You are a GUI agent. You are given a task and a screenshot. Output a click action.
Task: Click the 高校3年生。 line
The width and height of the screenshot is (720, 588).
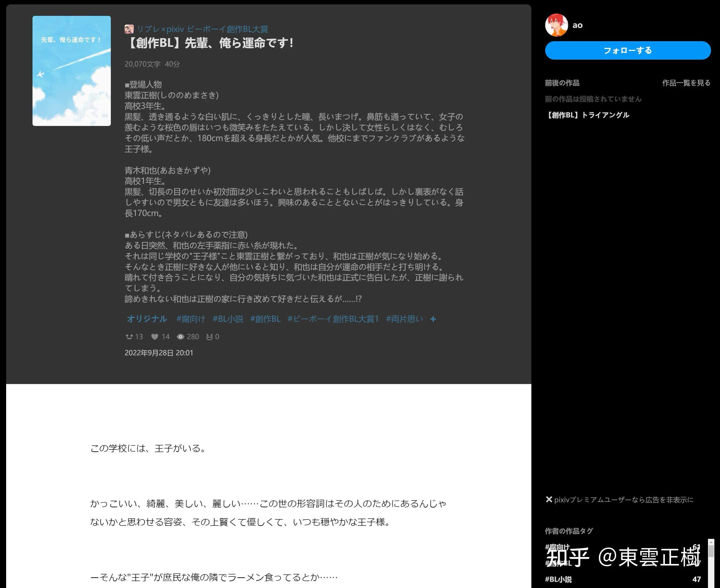pos(146,106)
